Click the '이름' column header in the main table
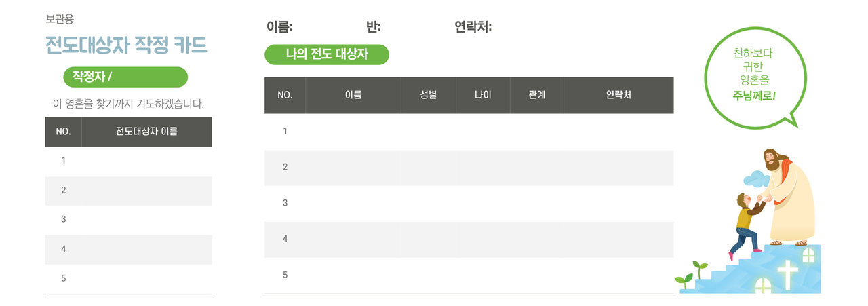The width and height of the screenshot is (868, 306). (353, 95)
